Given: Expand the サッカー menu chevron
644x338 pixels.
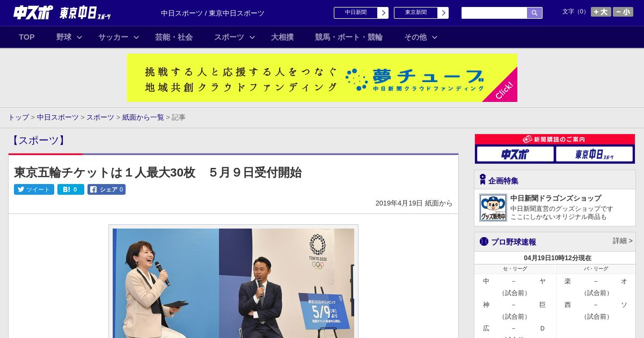Looking at the screenshot, I should coord(136,38).
